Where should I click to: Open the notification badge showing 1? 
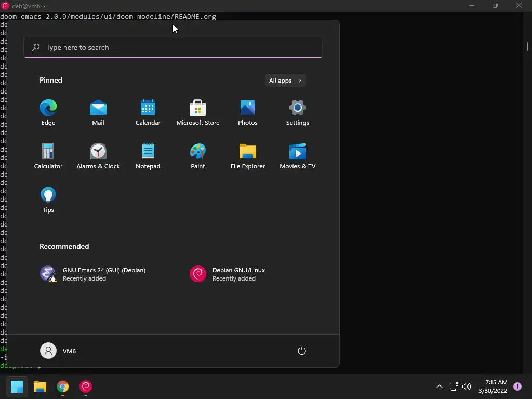click(517, 387)
